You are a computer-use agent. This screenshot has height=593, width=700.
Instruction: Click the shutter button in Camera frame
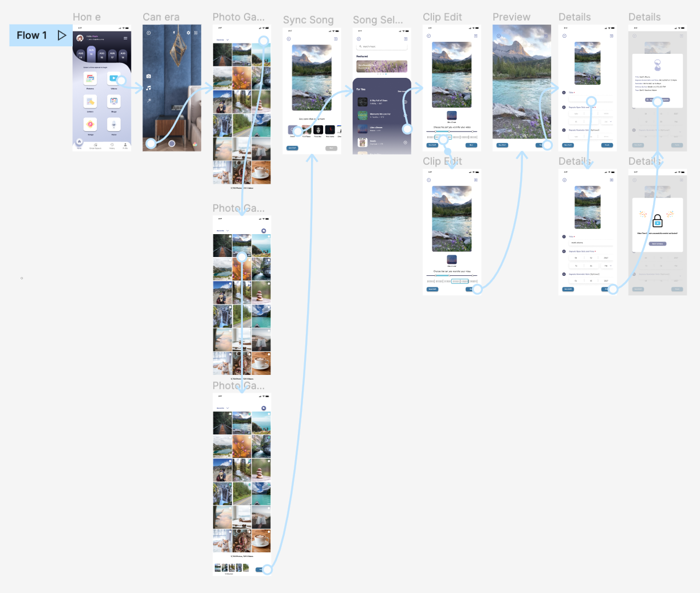click(x=171, y=144)
